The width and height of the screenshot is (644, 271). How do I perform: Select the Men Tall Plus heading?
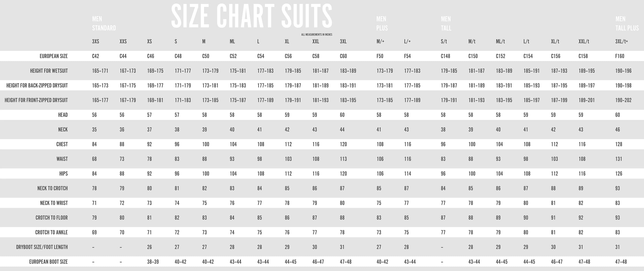coord(627,23)
